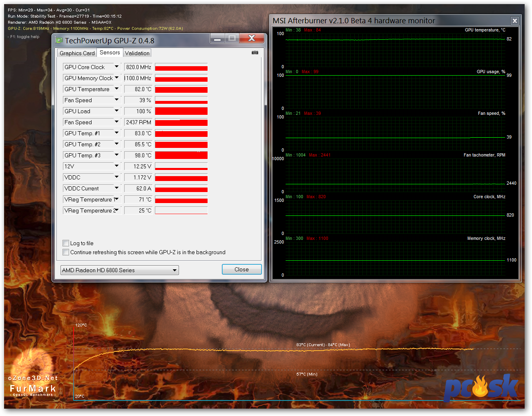This screenshot has width=532, height=416.
Task: Expand the GPU Memory Clock sensor dropdown
Action: (x=116, y=78)
